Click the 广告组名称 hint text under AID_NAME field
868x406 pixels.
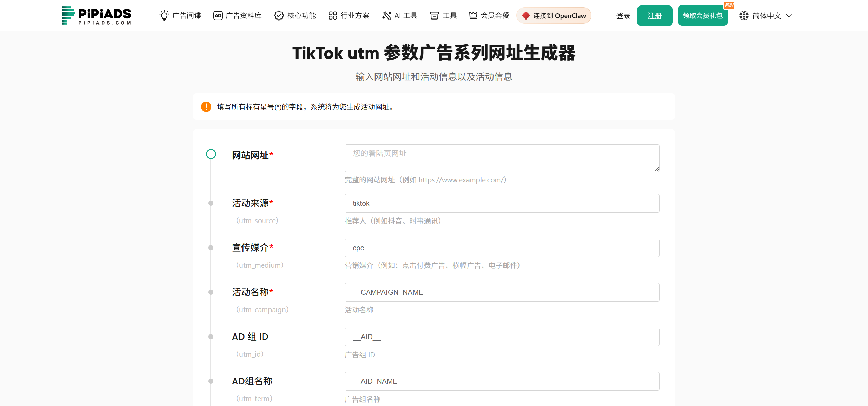363,399
